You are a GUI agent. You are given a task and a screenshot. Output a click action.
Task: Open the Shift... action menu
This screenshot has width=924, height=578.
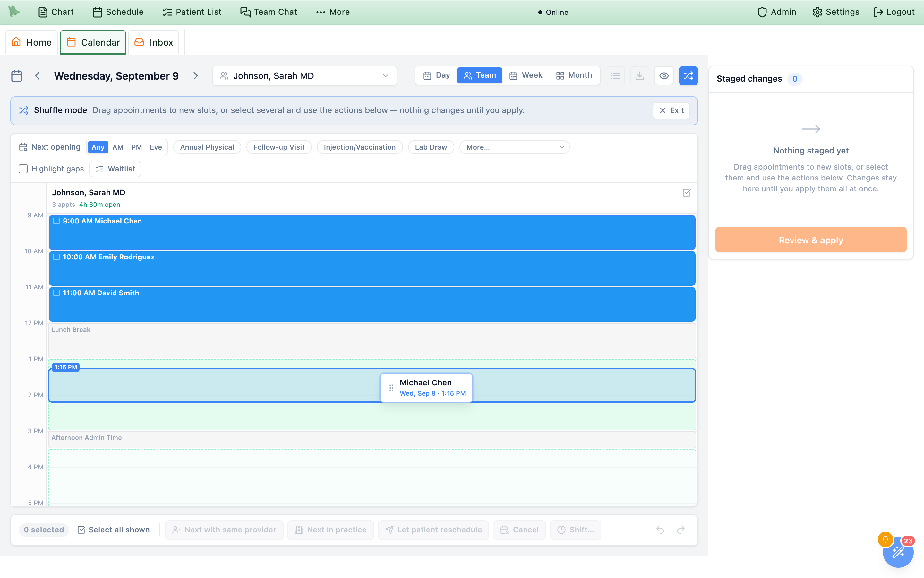[575, 530]
